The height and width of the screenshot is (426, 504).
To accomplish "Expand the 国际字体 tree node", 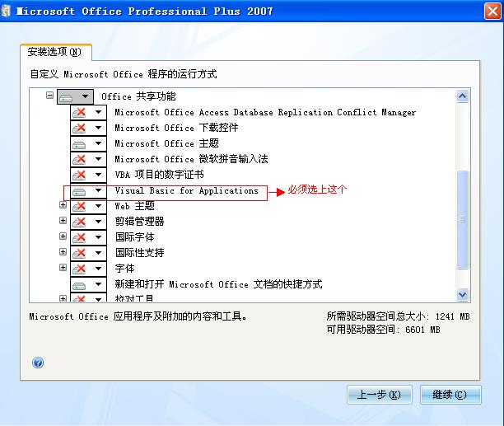I will [x=63, y=236].
